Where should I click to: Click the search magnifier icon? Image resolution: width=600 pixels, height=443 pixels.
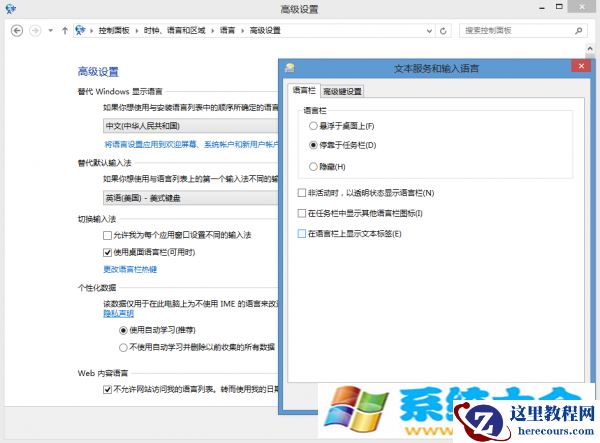tap(579, 31)
